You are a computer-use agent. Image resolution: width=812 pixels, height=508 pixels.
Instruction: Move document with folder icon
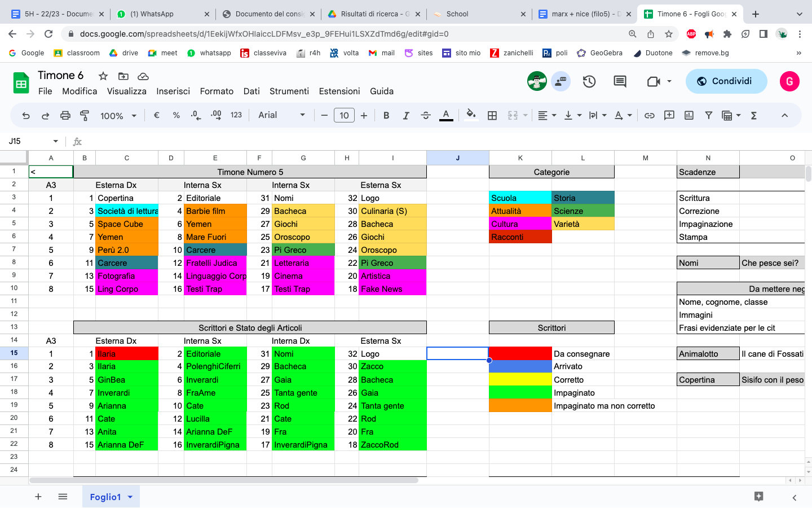pos(123,76)
